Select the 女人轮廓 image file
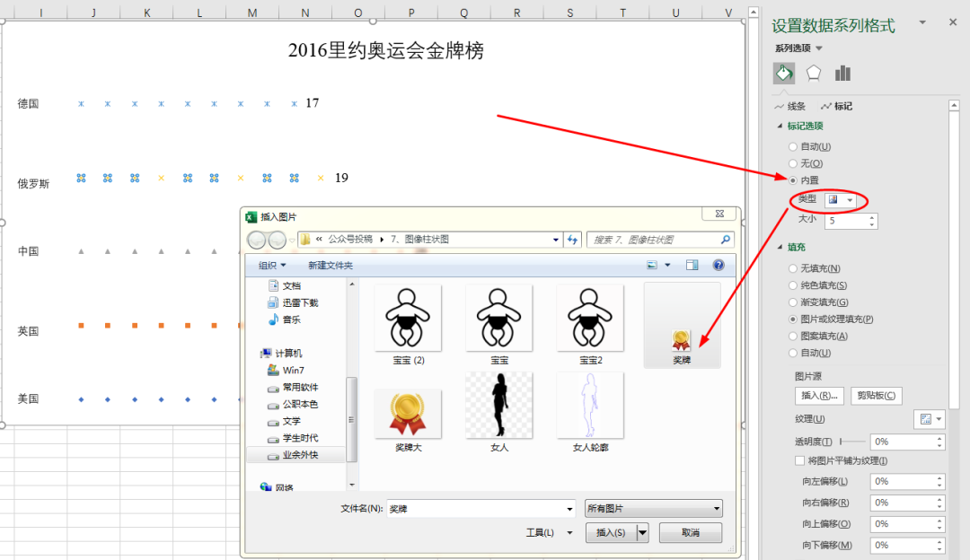The image size is (970, 560). 590,412
